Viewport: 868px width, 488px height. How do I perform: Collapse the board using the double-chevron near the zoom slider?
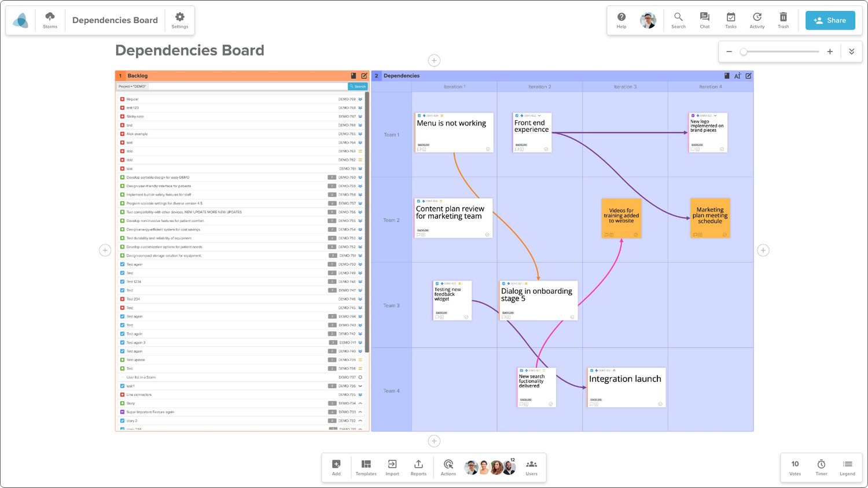(851, 51)
